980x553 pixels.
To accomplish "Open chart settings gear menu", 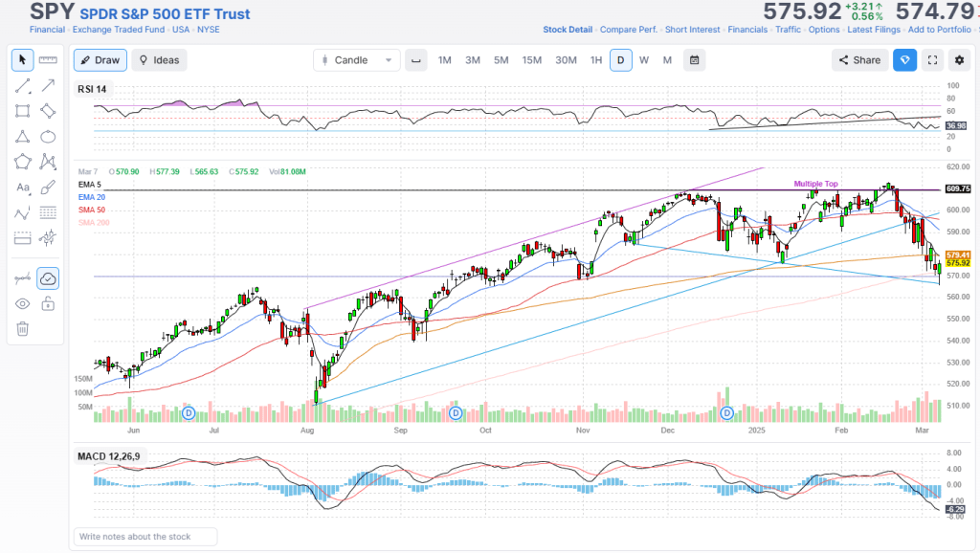I will coord(960,60).
